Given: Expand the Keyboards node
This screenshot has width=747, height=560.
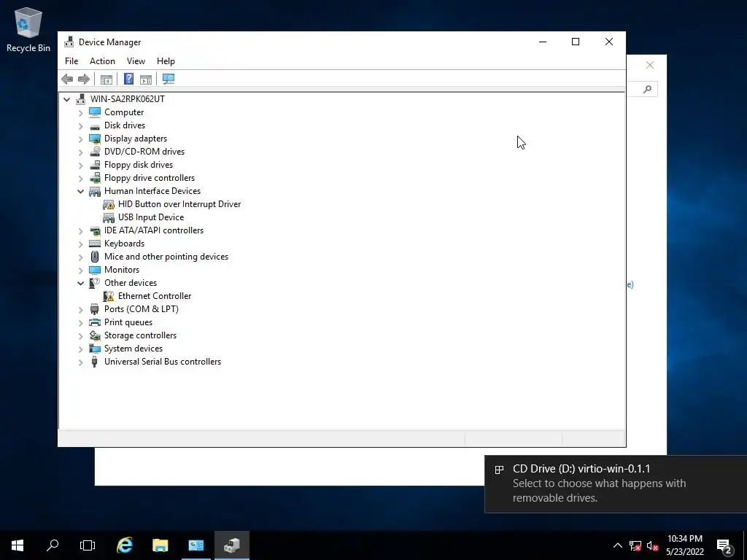Looking at the screenshot, I should 80,244.
